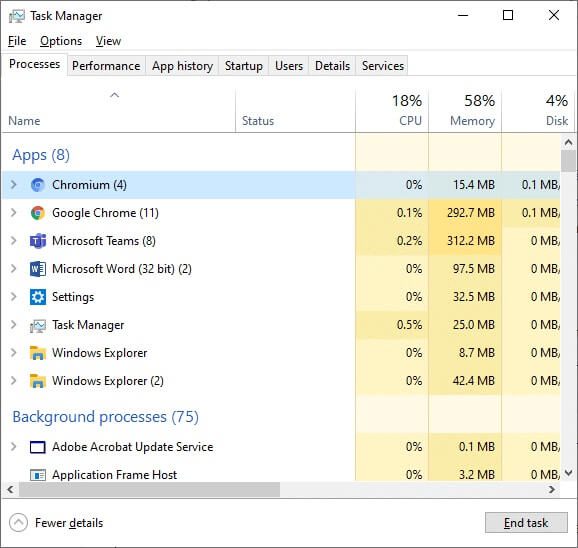Click the Task Manager title bar icon

pos(17,16)
